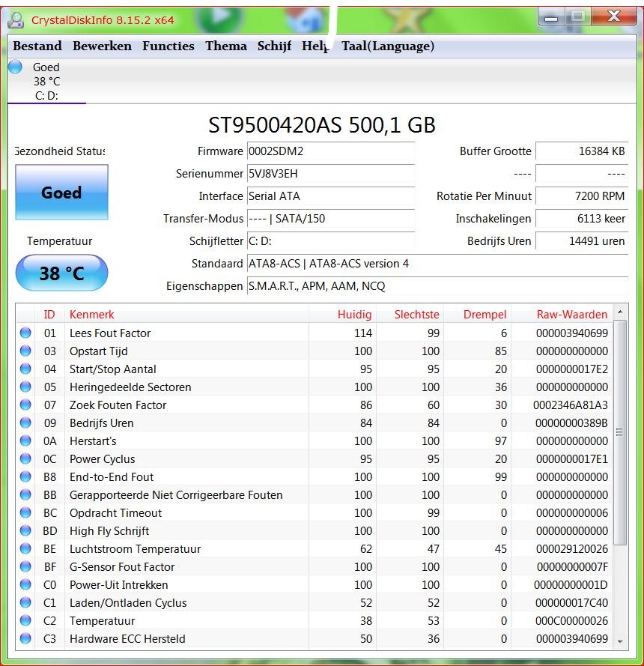644x666 pixels.
Task: Click status orb for Heringedeelde Sectoren row
Action: tap(25, 387)
